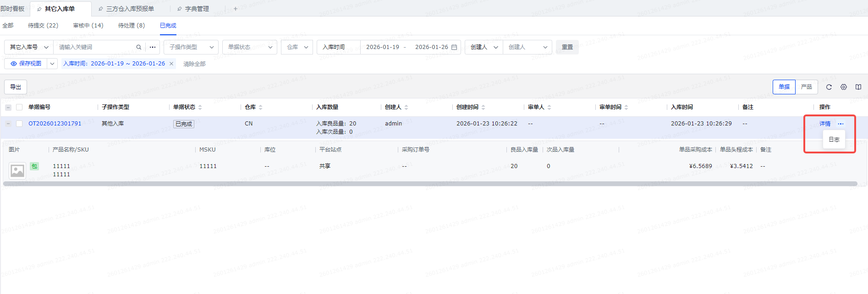Image resolution: width=868 pixels, height=294 pixels.
Task: Open the 创建人 value select box
Action: (x=527, y=47)
